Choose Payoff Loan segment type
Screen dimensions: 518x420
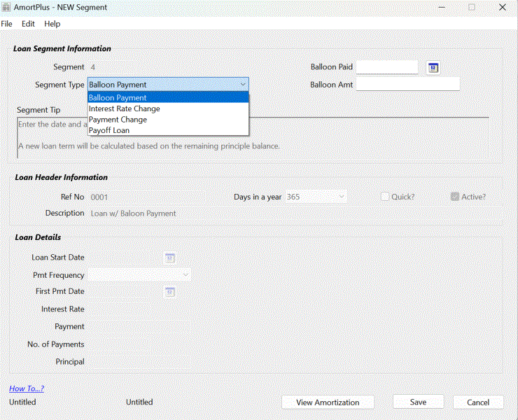[x=168, y=130]
